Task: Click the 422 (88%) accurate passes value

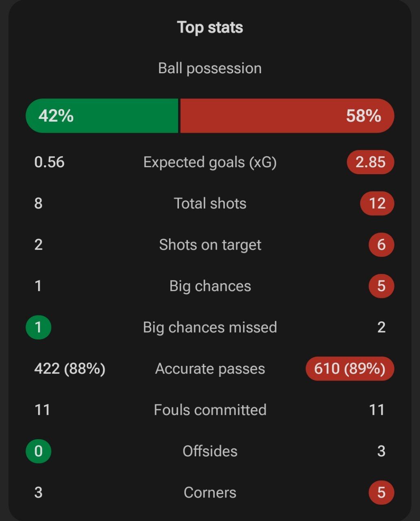Action: 70,368
